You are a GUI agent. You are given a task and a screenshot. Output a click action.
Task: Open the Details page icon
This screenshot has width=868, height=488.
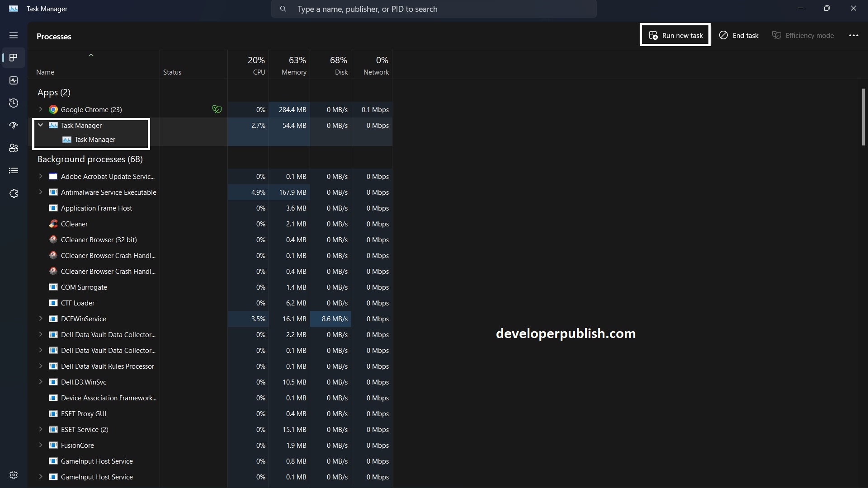(14, 170)
